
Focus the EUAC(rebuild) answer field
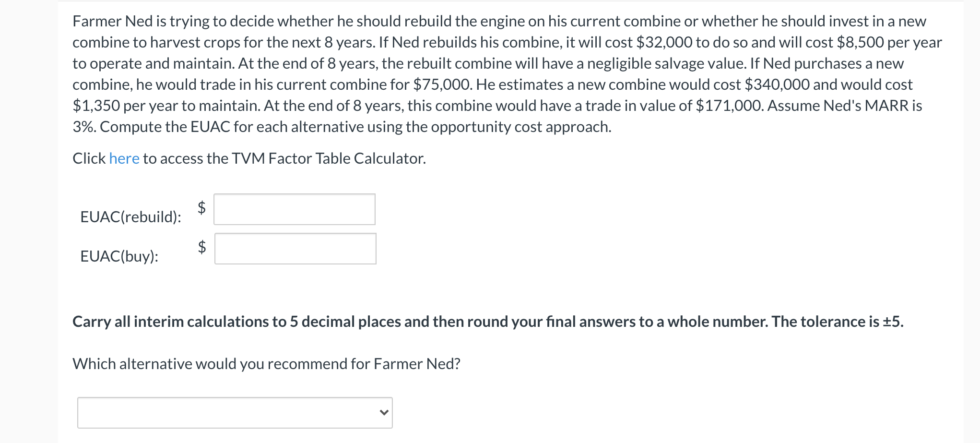click(294, 209)
